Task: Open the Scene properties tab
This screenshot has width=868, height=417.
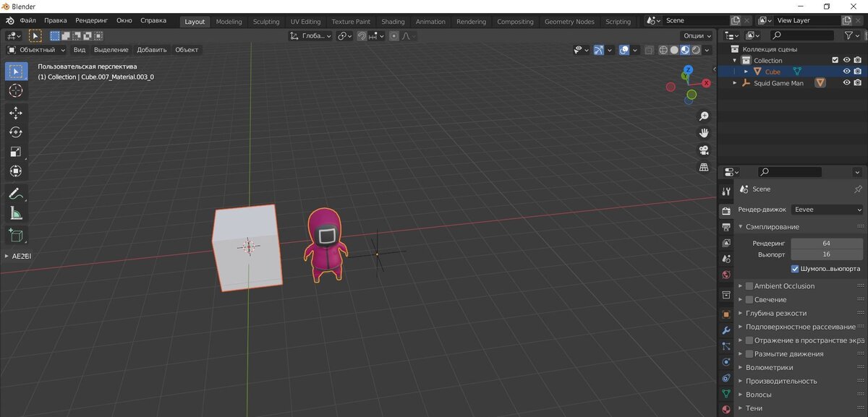Action: click(x=726, y=259)
